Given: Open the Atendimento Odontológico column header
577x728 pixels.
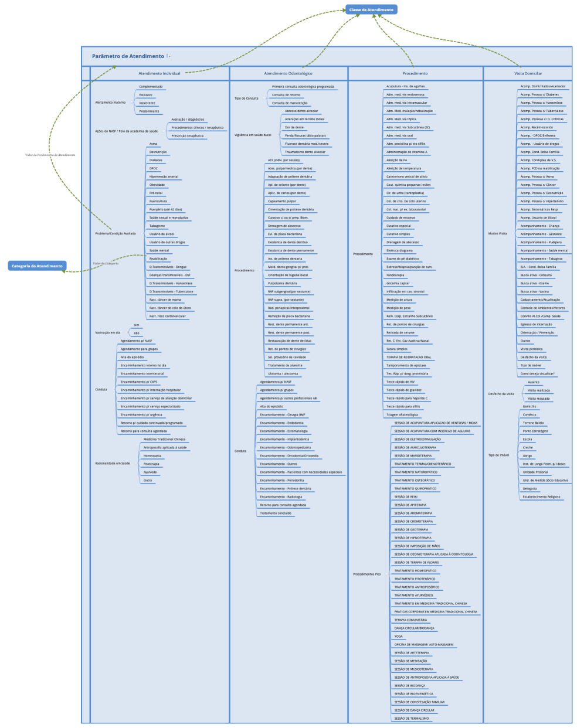Looking at the screenshot, I should pyautogui.click(x=288, y=73).
